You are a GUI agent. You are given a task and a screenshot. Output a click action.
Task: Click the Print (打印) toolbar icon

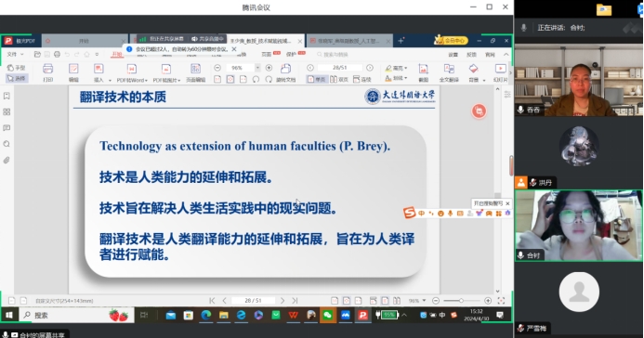(47, 72)
